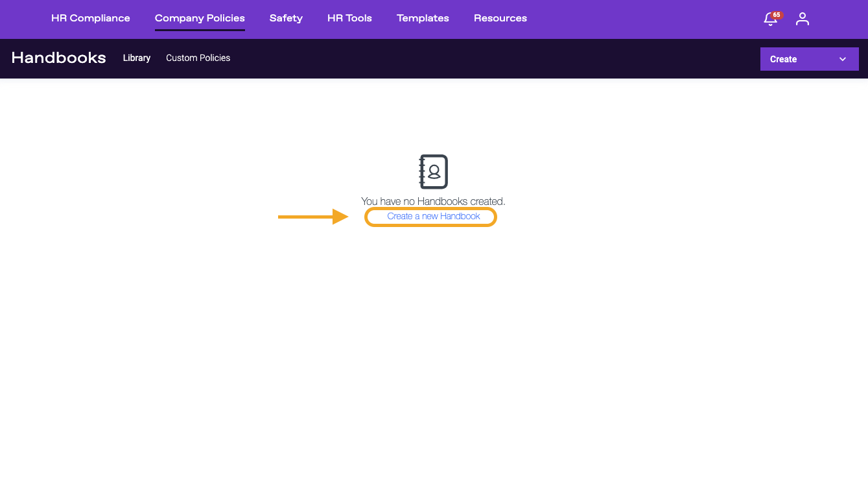Screen dimensions: 868x480
Task: Navigate to Templates
Action: 423,18
